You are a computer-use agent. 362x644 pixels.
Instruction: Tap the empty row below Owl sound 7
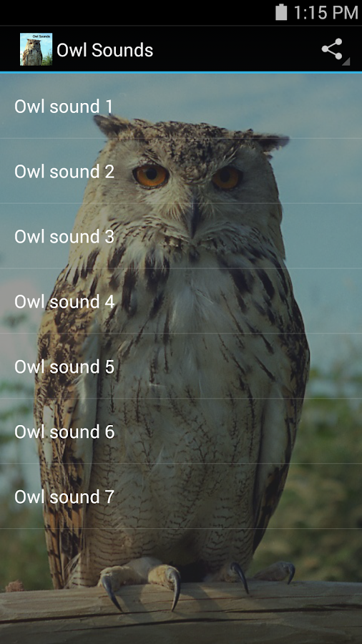point(181,561)
